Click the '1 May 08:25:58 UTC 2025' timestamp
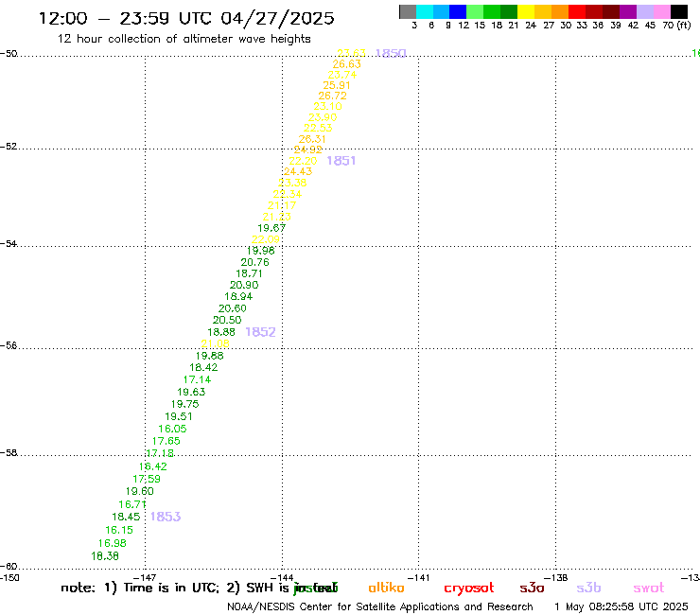The height and width of the screenshot is (615, 700). coord(621,607)
